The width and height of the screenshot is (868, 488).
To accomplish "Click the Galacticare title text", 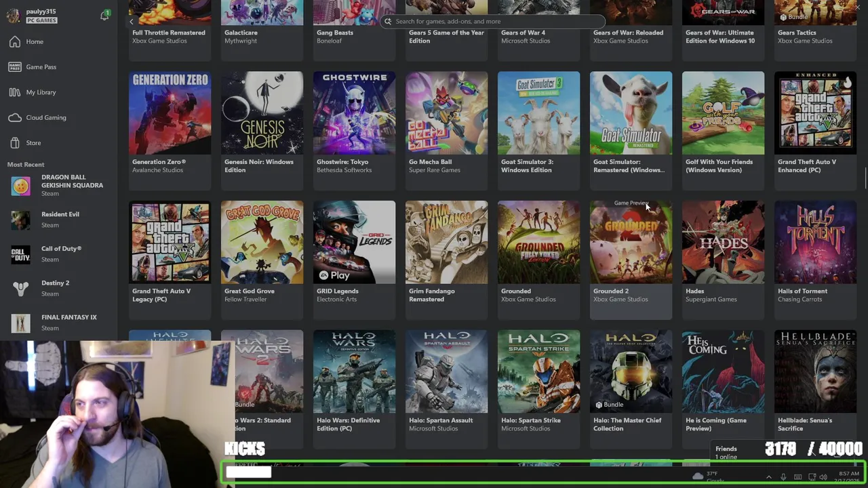I will (x=241, y=33).
